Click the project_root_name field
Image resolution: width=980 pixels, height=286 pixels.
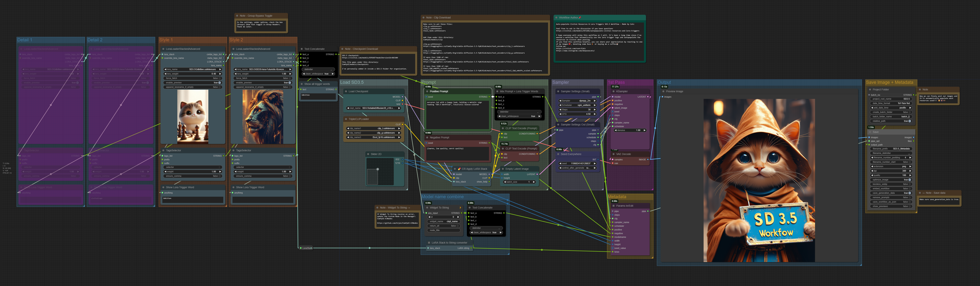(892, 99)
